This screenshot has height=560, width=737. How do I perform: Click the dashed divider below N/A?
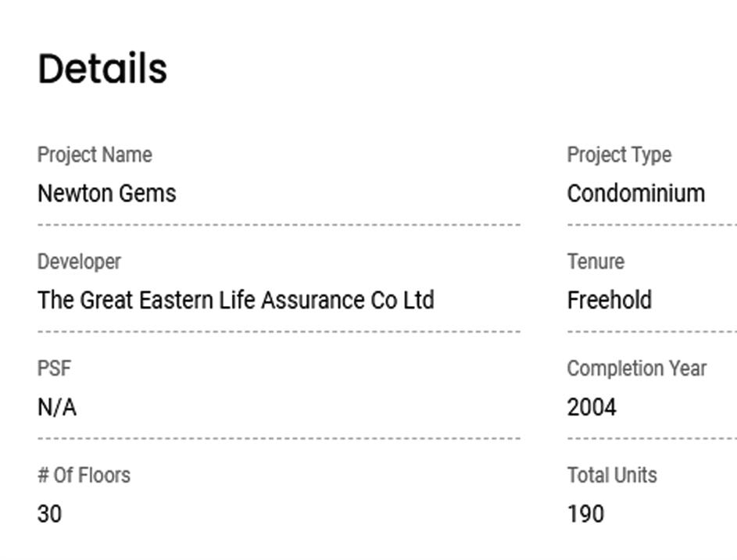point(278,439)
